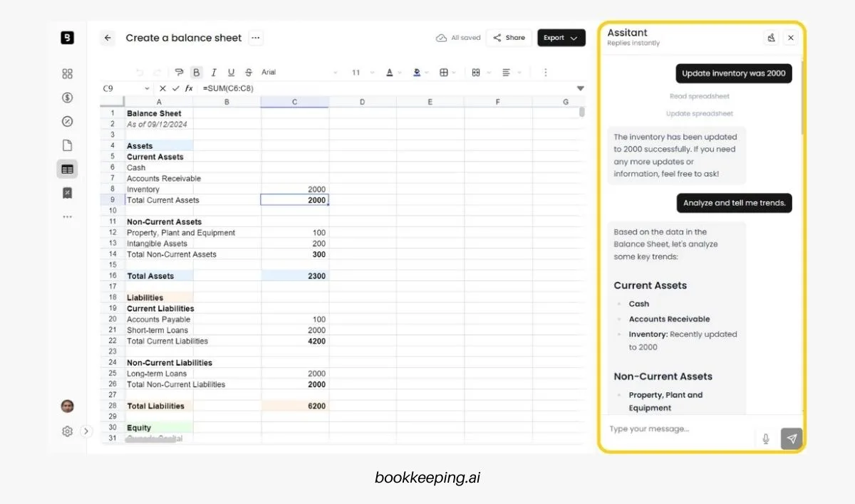Open the text color picker
855x504 pixels.
point(393,73)
